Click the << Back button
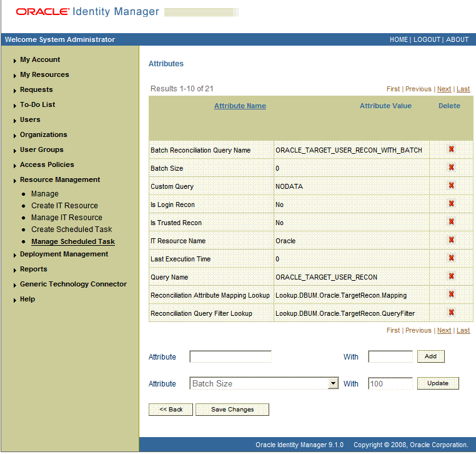Image resolution: width=476 pixels, height=454 pixels. pyautogui.click(x=171, y=410)
